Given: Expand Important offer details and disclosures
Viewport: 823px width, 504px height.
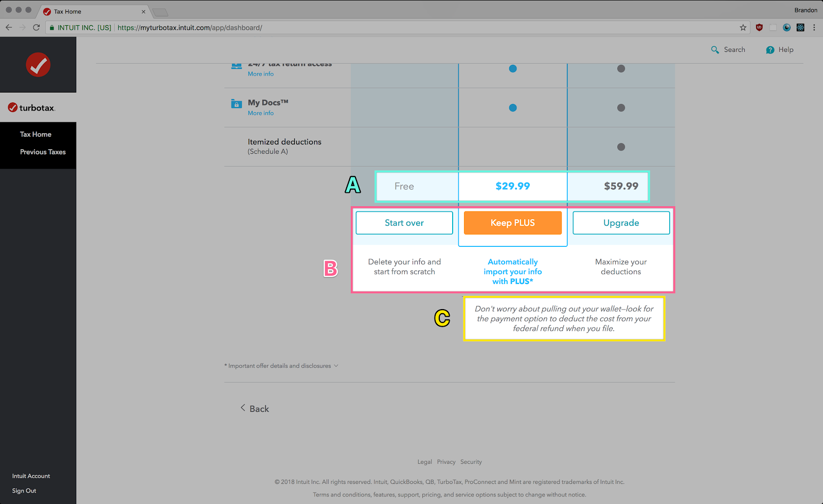Looking at the screenshot, I should tap(281, 366).
